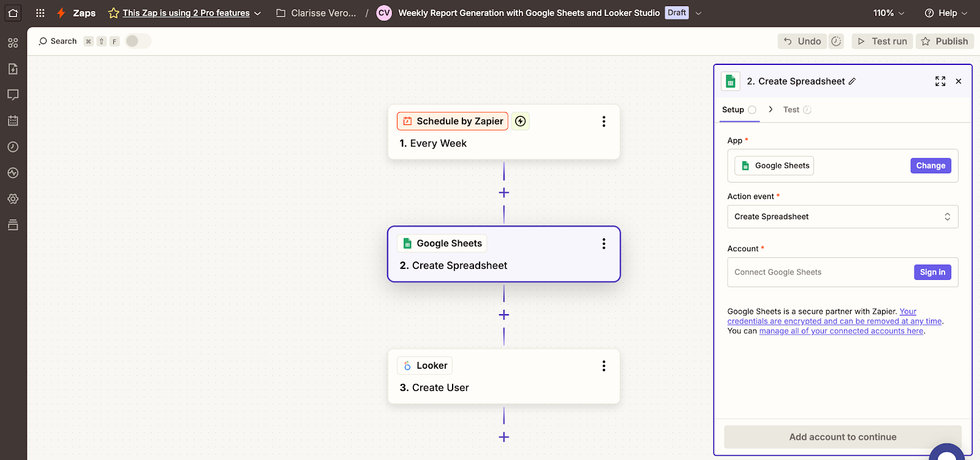The image size is (980, 460).
Task: Open Google Sheets step three-dot menu
Action: coord(604,244)
